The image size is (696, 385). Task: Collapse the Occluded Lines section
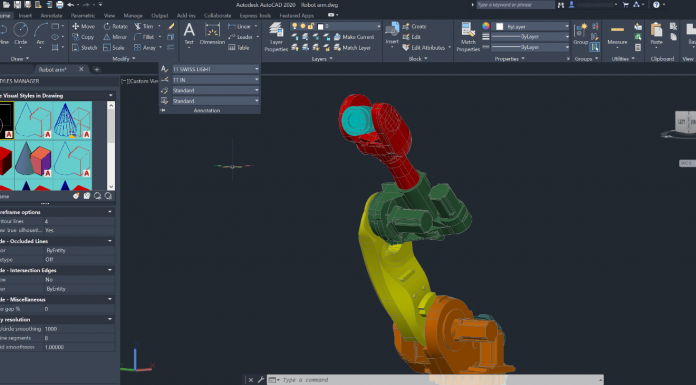(110, 241)
